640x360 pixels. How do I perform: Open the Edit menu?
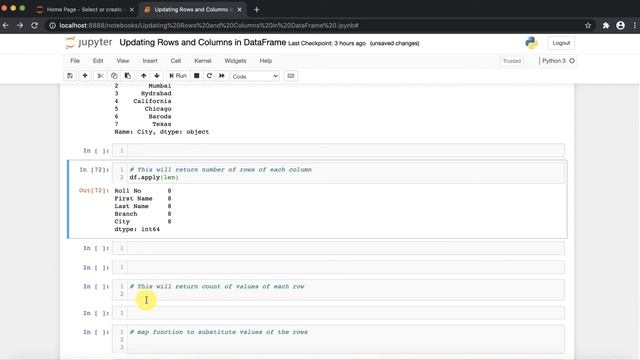(x=98, y=61)
